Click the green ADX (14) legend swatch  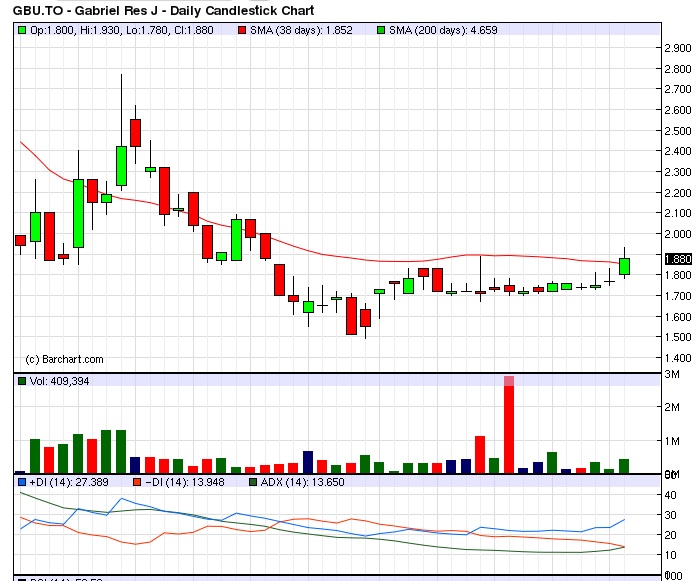tap(255, 483)
